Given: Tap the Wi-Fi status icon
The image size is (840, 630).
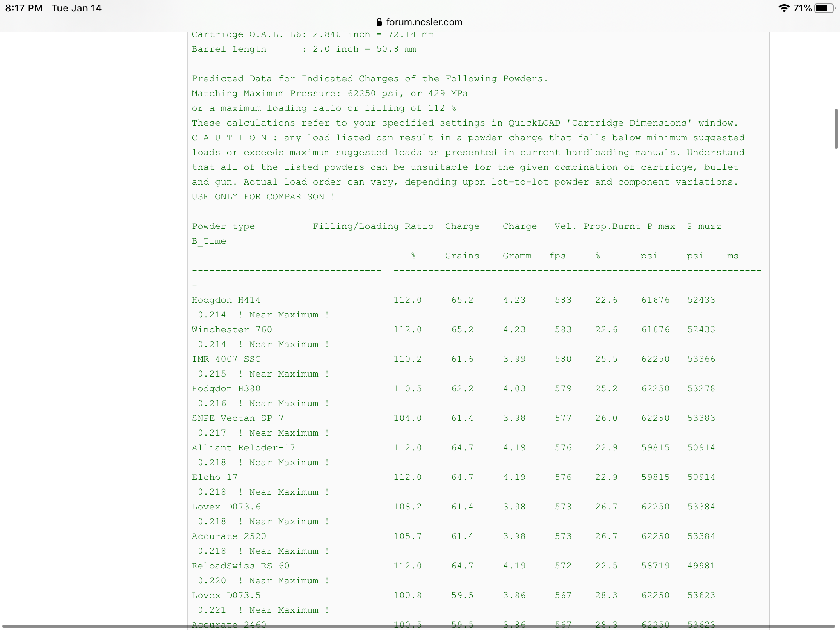Looking at the screenshot, I should (x=784, y=8).
